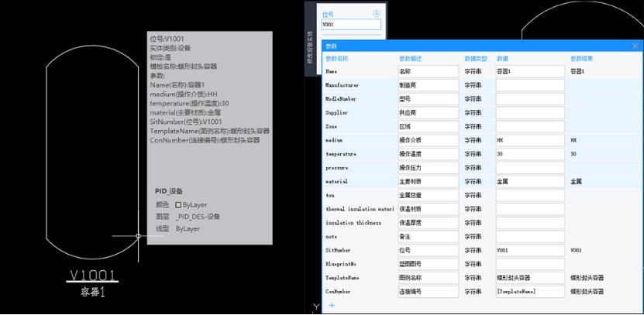644x315 pixels.
Task: Click the blue plus add-parameter icon
Action: click(332, 306)
